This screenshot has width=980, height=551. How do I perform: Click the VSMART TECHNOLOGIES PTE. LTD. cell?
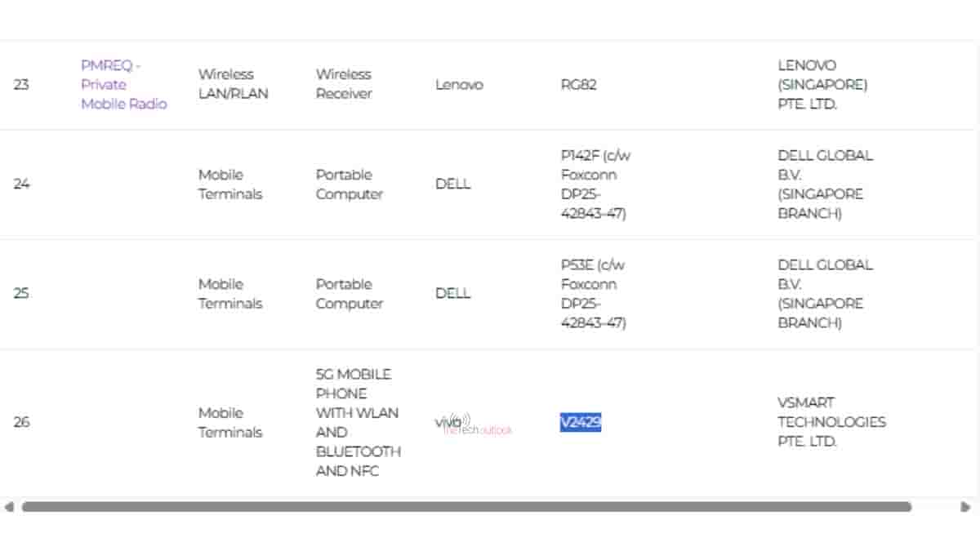[x=831, y=422]
